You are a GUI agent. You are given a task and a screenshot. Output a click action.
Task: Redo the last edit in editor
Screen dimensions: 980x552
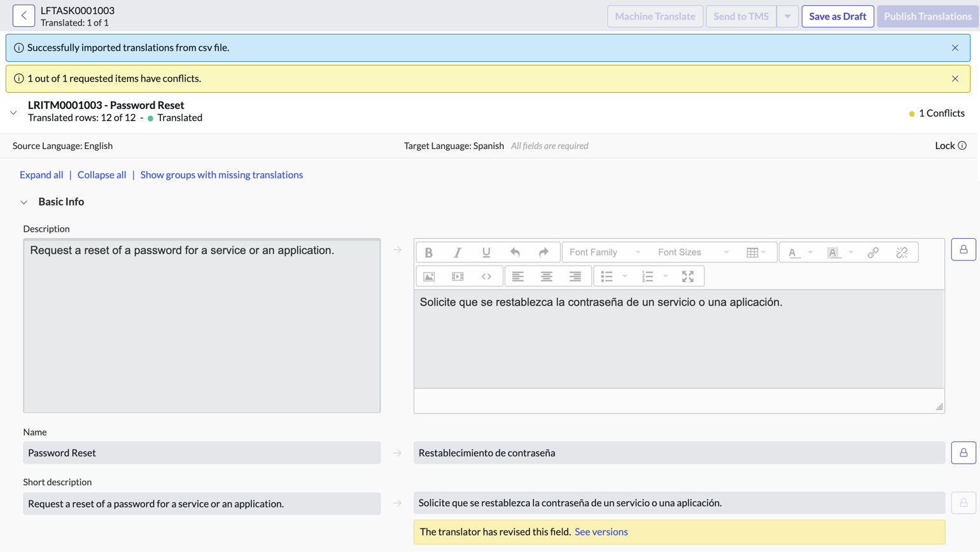tap(543, 252)
